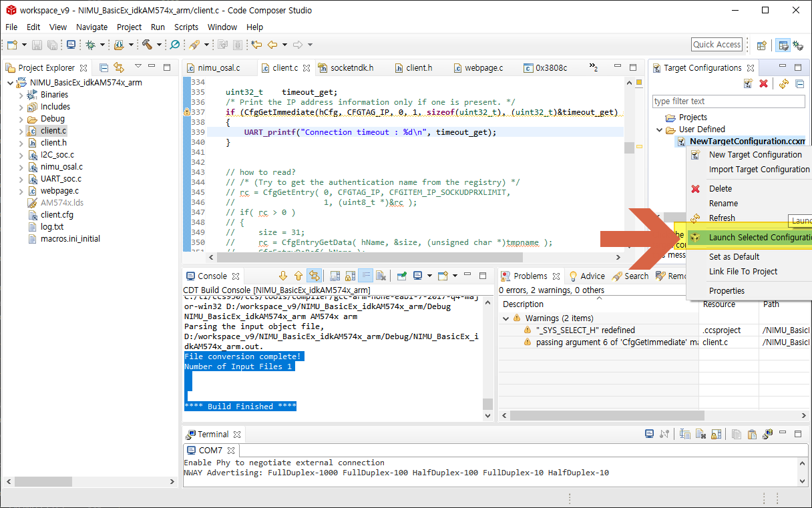
Task: Close the client.c editor tab
Action: (x=307, y=68)
